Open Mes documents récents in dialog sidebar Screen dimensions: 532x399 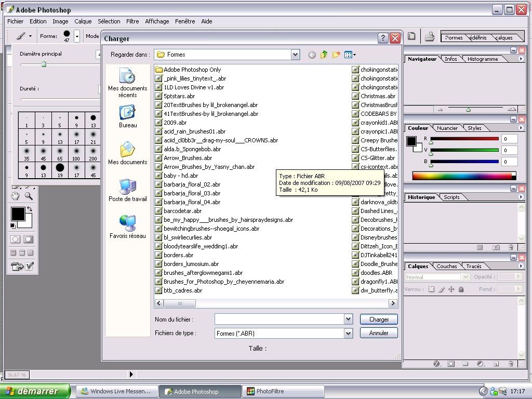pyautogui.click(x=128, y=83)
